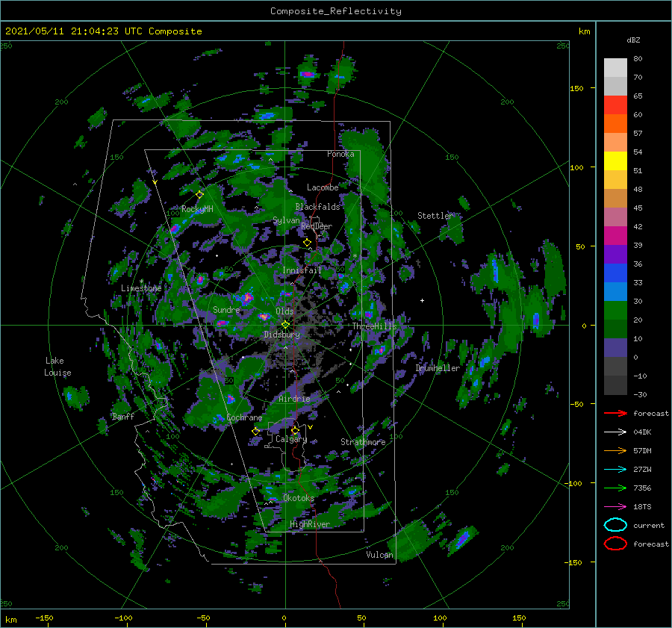
Task: Click the Banff label on the map
Action: (x=123, y=416)
